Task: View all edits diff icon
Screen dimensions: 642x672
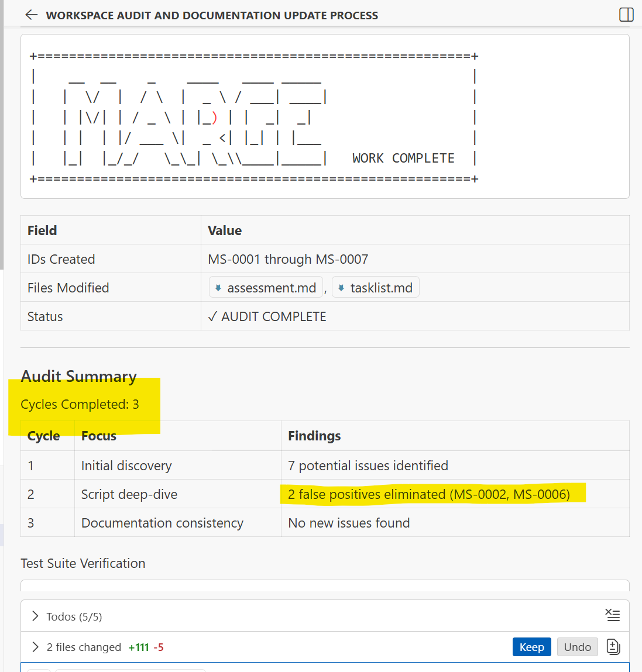Action: 613,647
